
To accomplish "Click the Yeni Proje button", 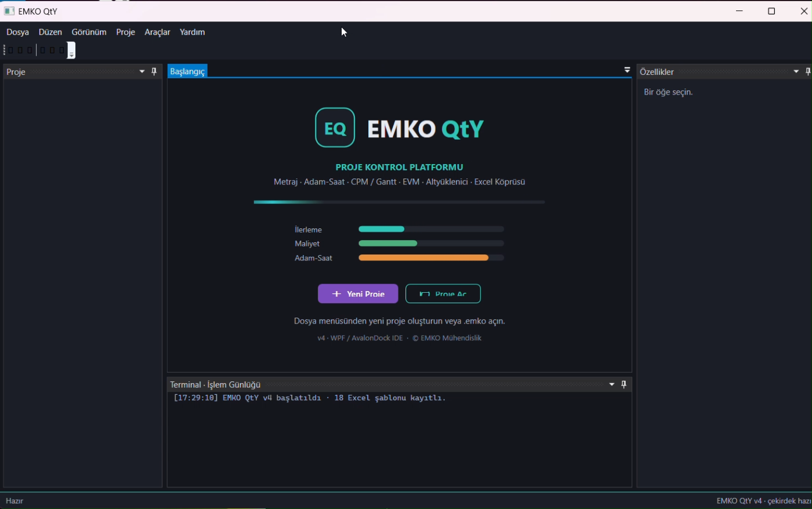I will [x=358, y=293].
